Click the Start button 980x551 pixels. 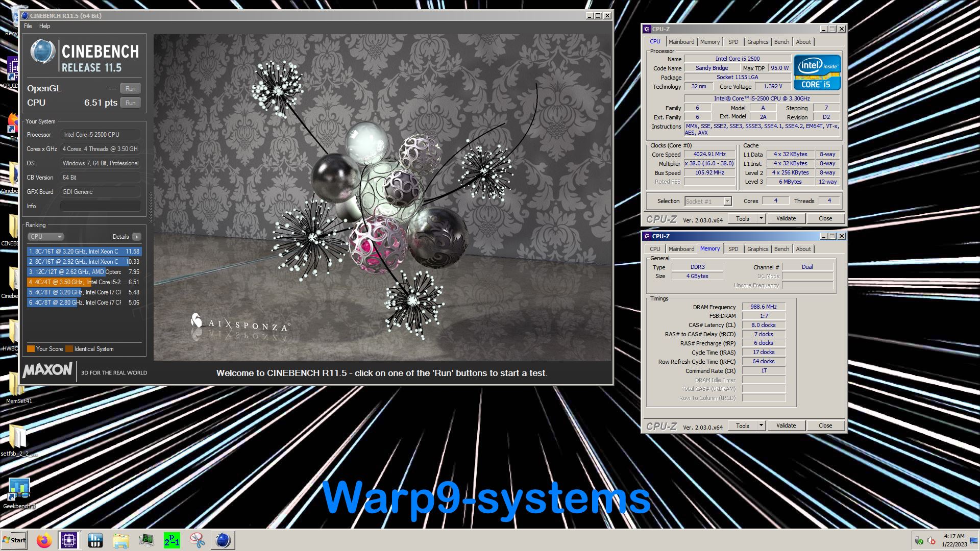coord(14,540)
